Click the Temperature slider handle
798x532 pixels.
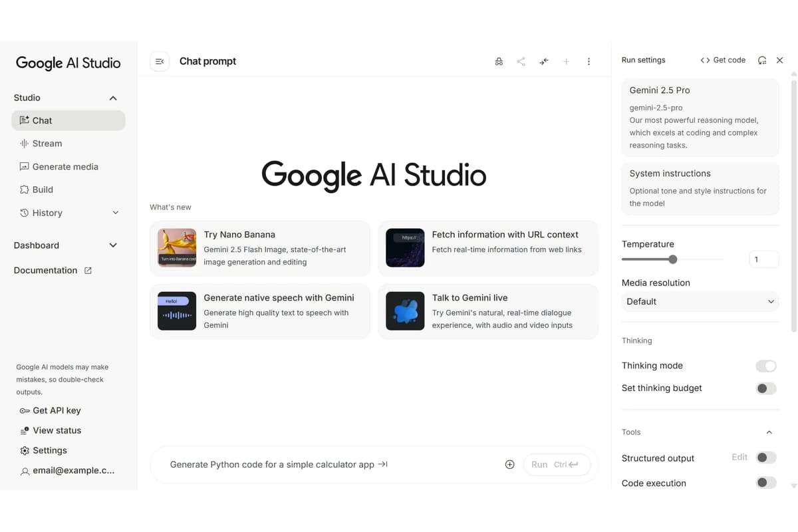pos(673,259)
